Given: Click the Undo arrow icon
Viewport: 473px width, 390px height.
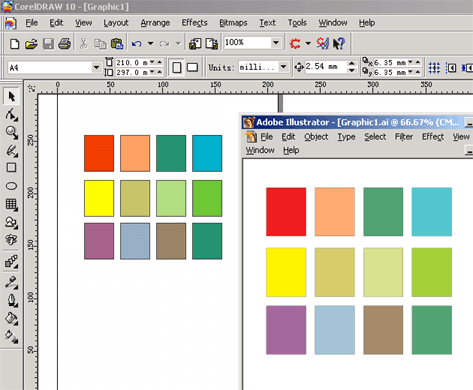Looking at the screenshot, I should pos(137,44).
